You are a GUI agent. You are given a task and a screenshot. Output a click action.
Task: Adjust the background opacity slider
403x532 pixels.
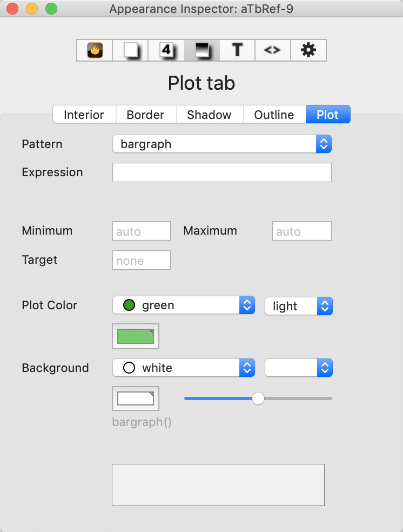258,398
